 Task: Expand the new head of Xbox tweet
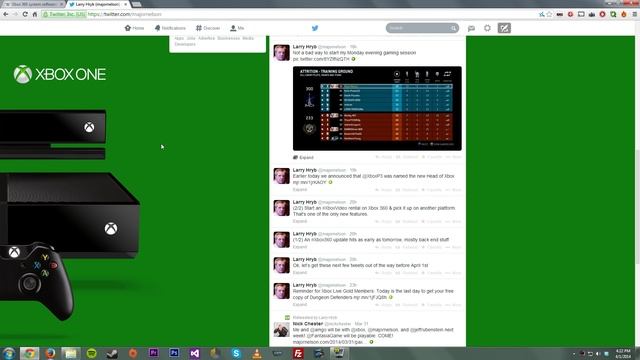pos(300,190)
